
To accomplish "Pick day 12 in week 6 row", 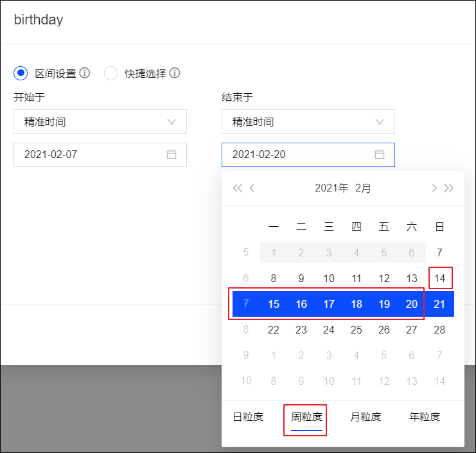I will pos(384,278).
